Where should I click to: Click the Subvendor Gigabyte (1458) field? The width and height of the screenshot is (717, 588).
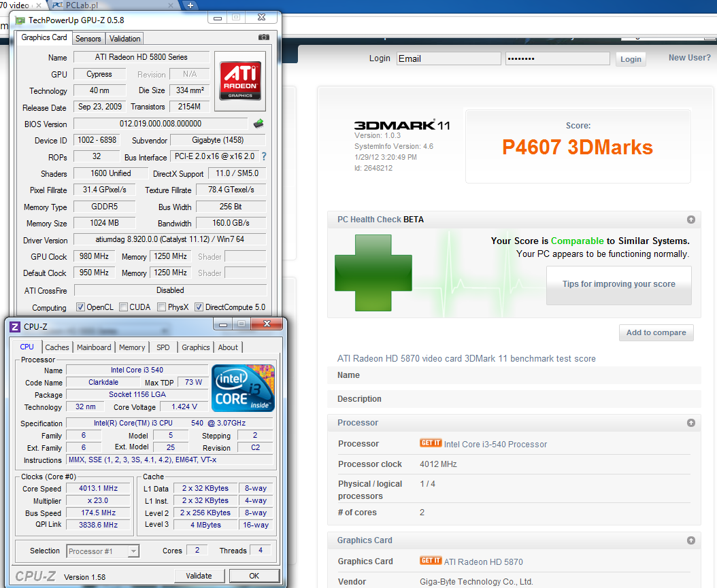(218, 140)
